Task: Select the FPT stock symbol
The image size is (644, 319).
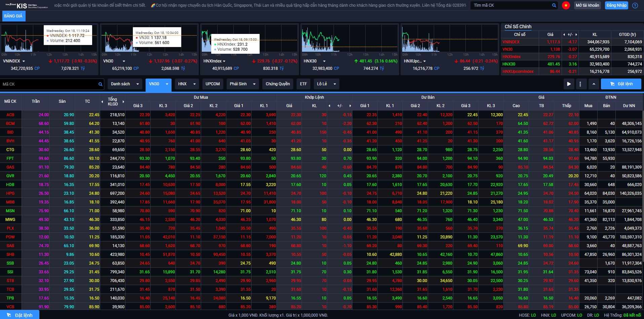Action: coord(10,158)
